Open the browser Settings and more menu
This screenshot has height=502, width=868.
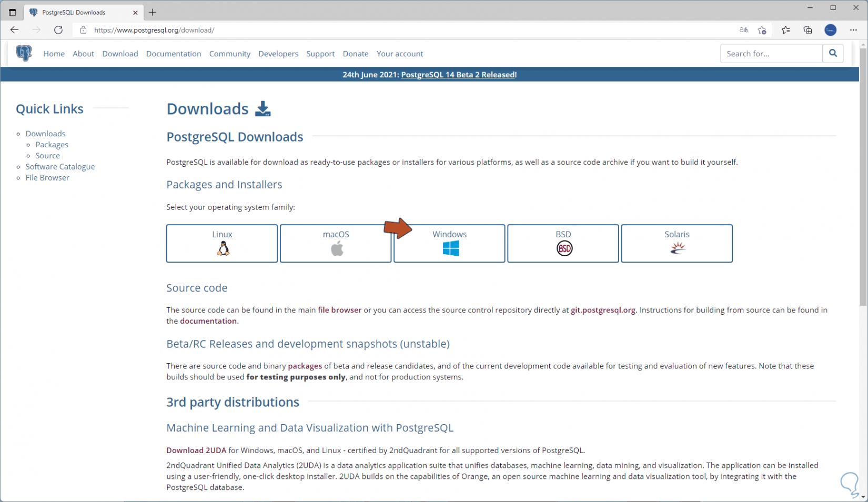click(x=853, y=30)
